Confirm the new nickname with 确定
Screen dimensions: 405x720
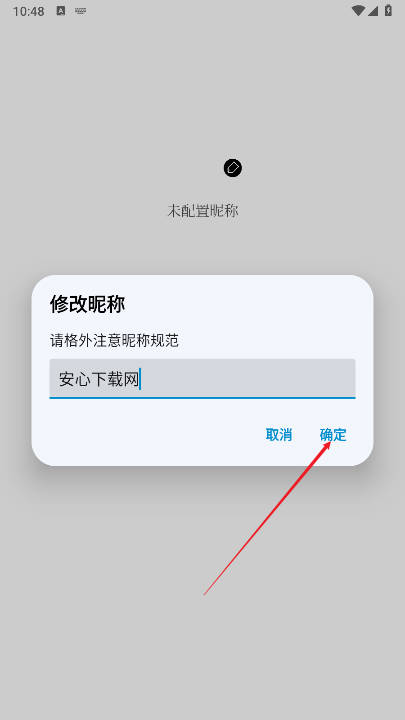(333, 434)
